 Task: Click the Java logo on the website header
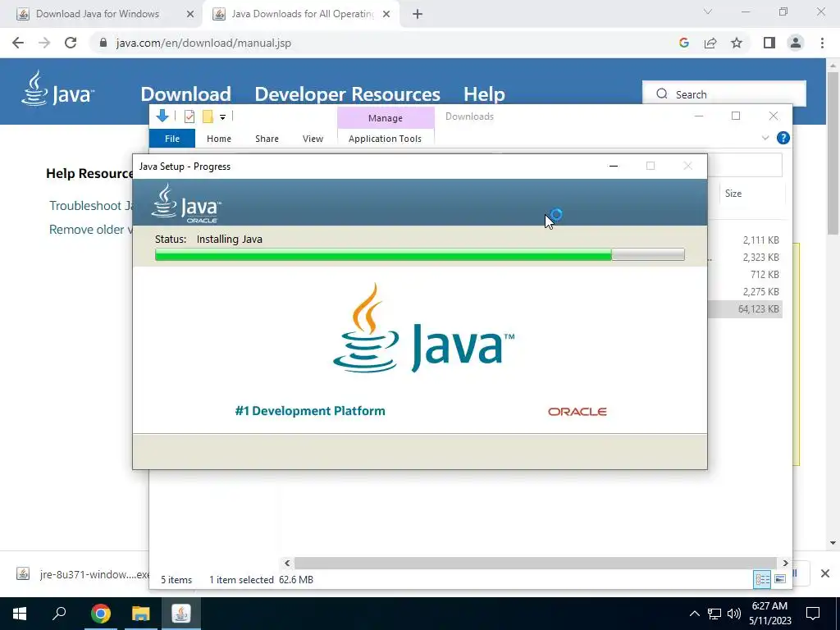[x=58, y=89]
